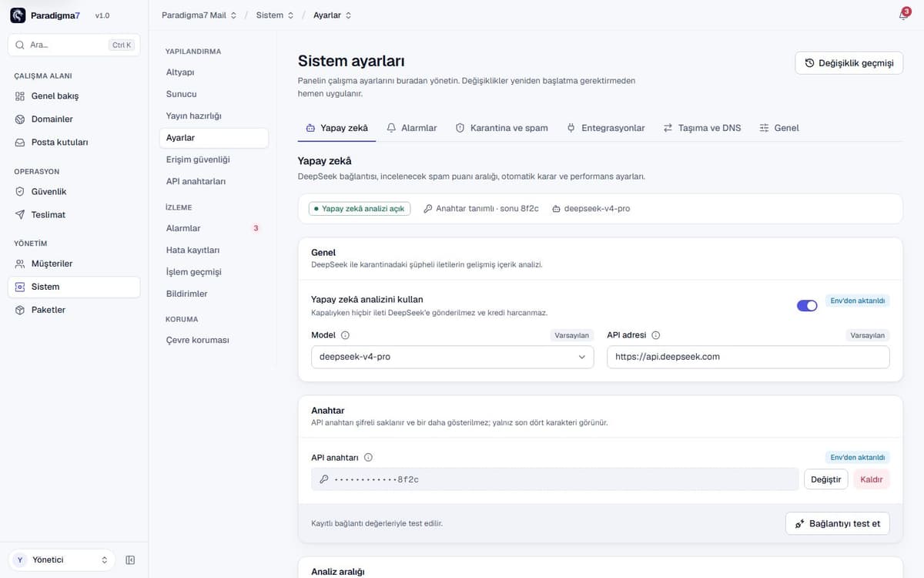The width and height of the screenshot is (924, 578).
Task: Click the Model info icon
Action: pos(345,335)
